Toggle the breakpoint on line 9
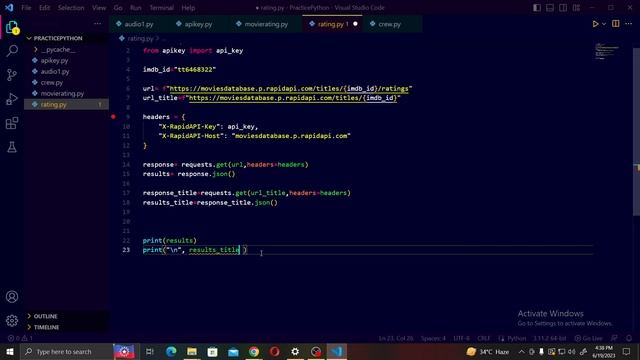The image size is (640, 360). coord(113,117)
